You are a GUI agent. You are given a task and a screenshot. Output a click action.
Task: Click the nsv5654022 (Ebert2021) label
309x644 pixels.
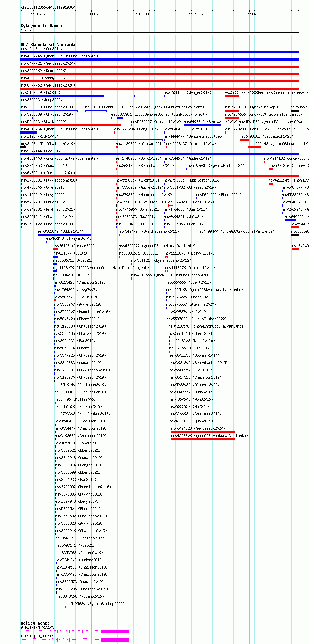point(219,195)
